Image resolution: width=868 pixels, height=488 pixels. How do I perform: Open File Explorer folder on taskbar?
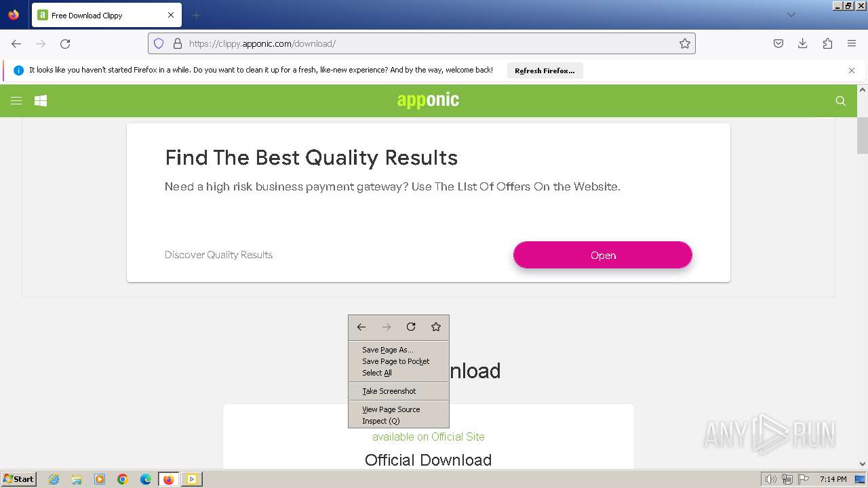[77, 479]
